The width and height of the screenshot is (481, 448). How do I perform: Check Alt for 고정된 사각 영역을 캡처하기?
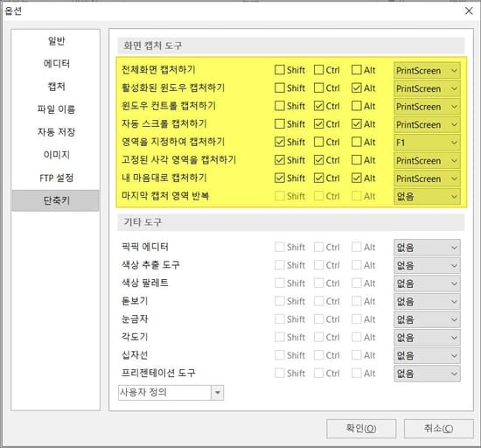[357, 160]
